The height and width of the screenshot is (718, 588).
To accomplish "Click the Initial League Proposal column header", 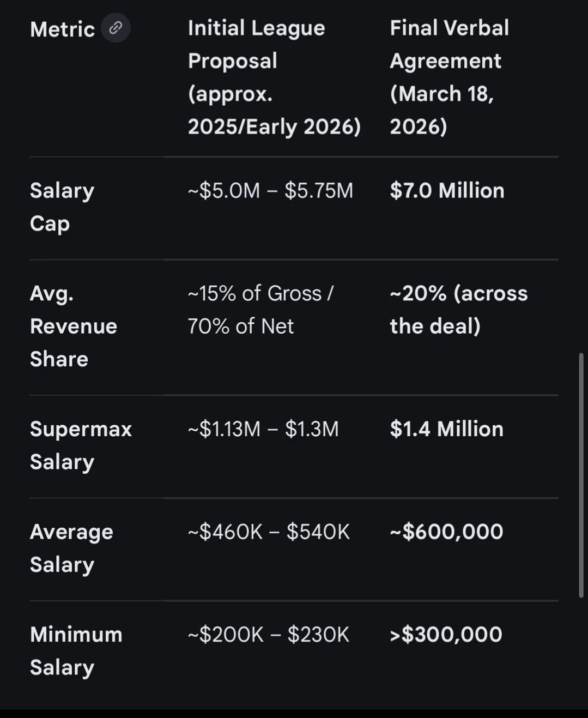I will (x=274, y=77).
